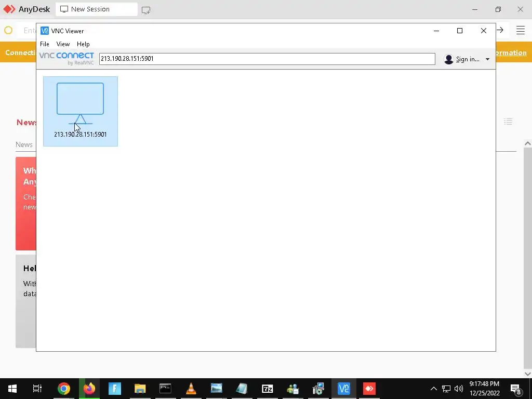Open Firefox from the taskbar

[x=89, y=389]
